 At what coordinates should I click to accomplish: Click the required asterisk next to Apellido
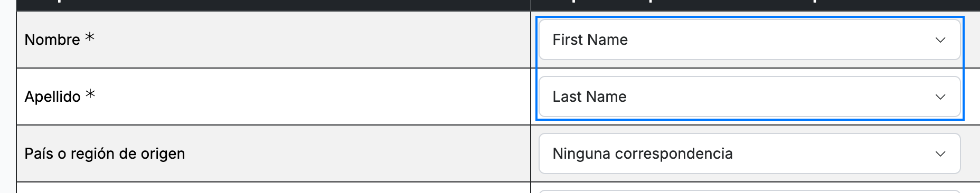click(91, 94)
